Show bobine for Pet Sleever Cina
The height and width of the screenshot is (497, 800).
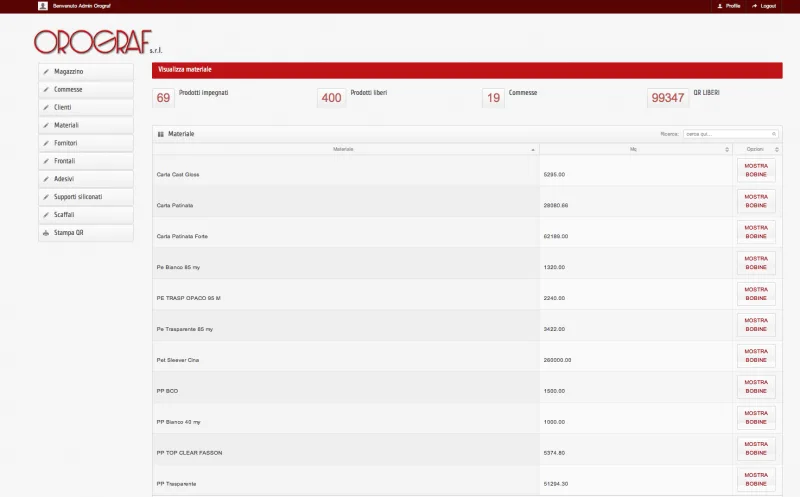point(756,356)
